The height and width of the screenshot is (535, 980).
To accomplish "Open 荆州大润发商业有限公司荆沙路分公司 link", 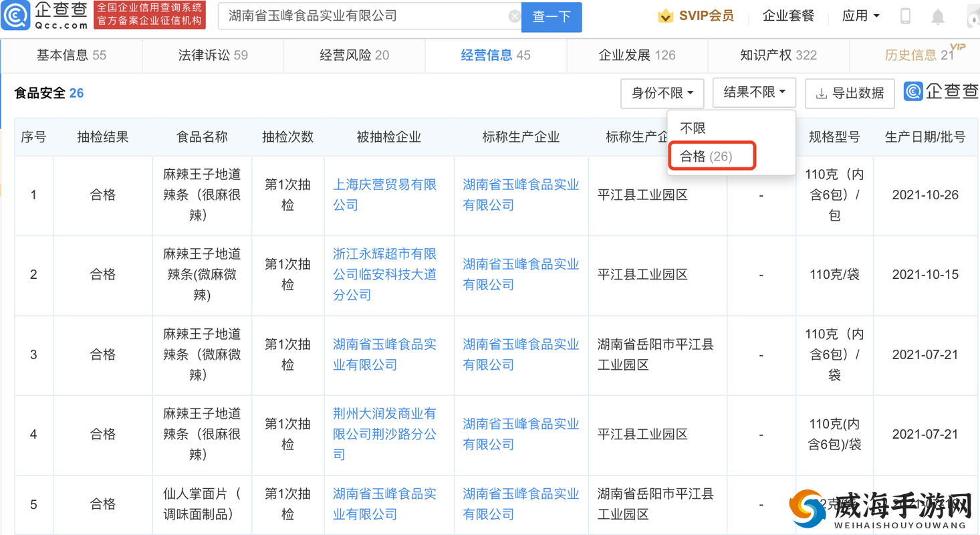I will click(x=385, y=434).
